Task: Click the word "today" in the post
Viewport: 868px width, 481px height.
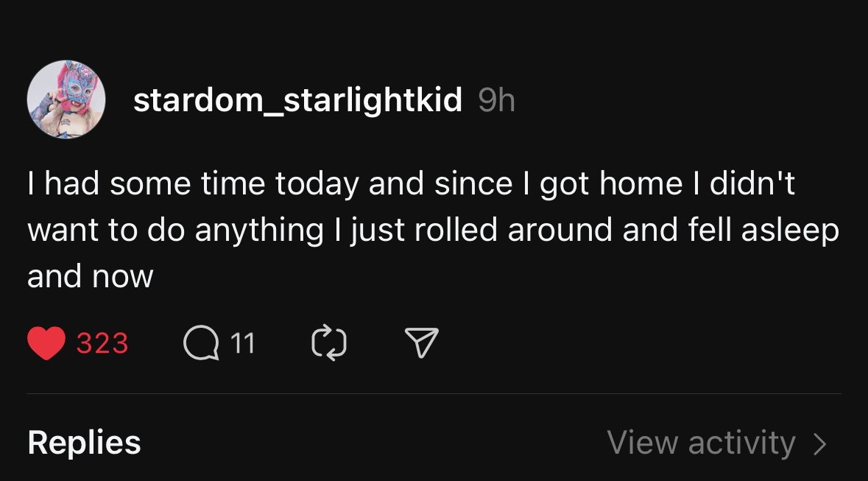Action: coord(317,183)
